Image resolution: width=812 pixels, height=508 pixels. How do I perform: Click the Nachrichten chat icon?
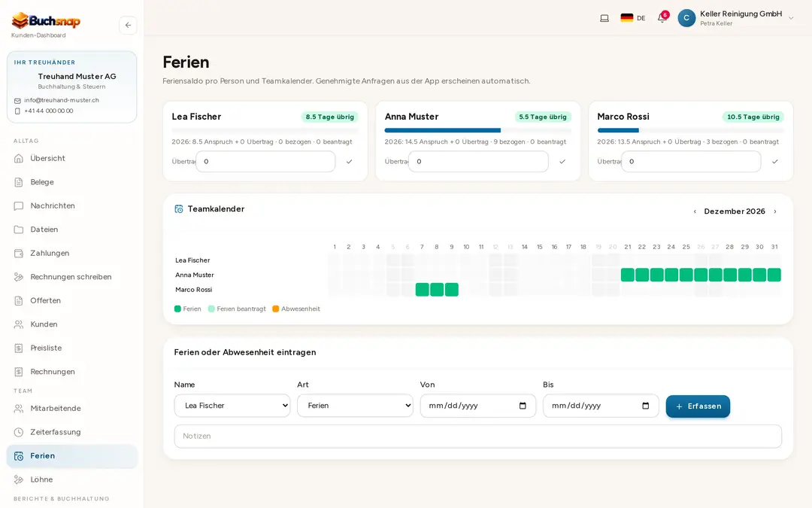[19, 205]
